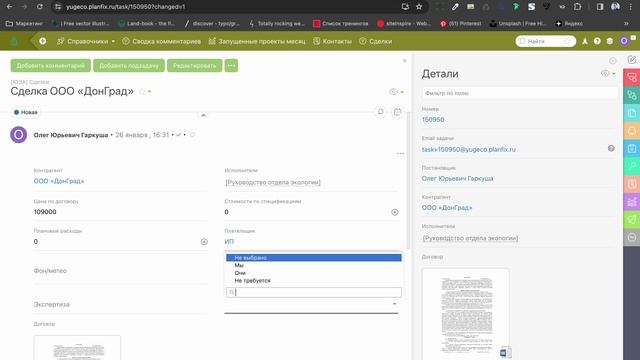Click the Новая status badge
This screenshot has height=360, width=640.
coord(25,112)
